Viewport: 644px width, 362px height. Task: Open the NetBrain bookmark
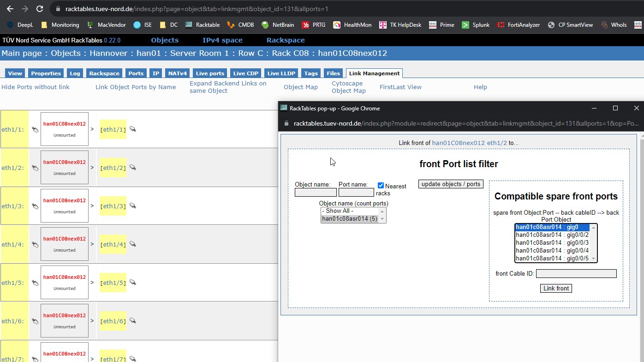pos(278,25)
